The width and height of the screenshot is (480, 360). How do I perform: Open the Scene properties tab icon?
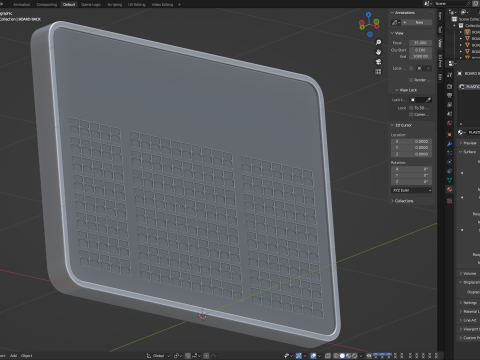coord(450,114)
